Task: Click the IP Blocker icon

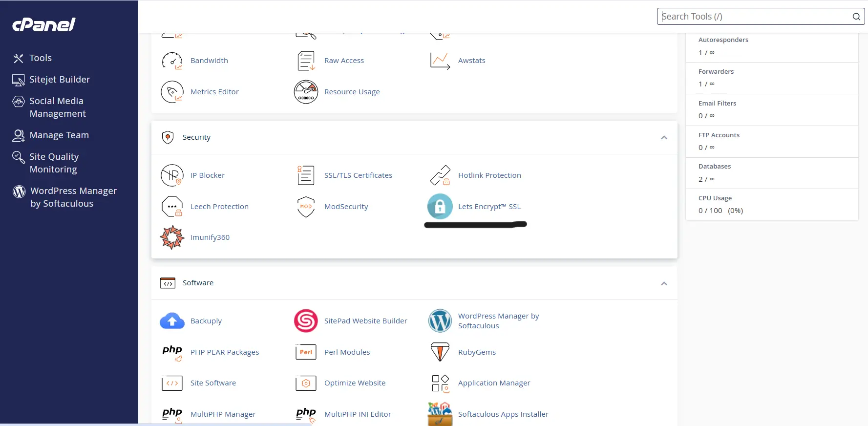Action: point(172,175)
